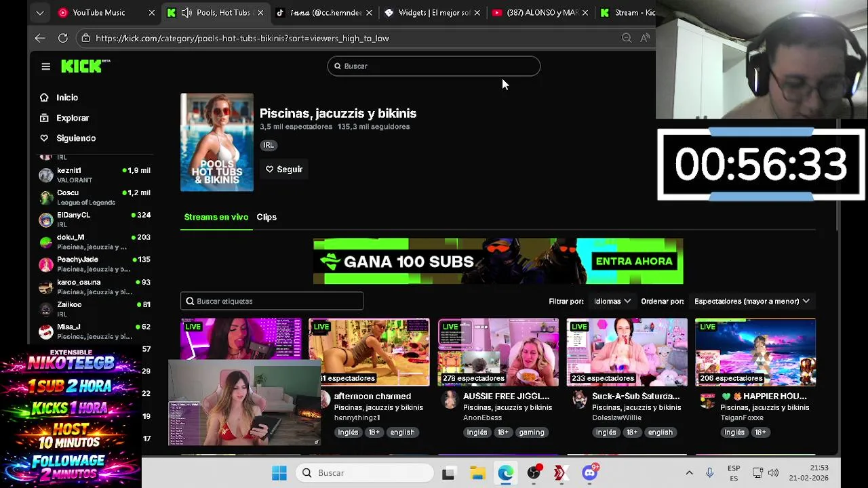Click the IRL category tag
This screenshot has height=488, width=868.
click(x=269, y=145)
